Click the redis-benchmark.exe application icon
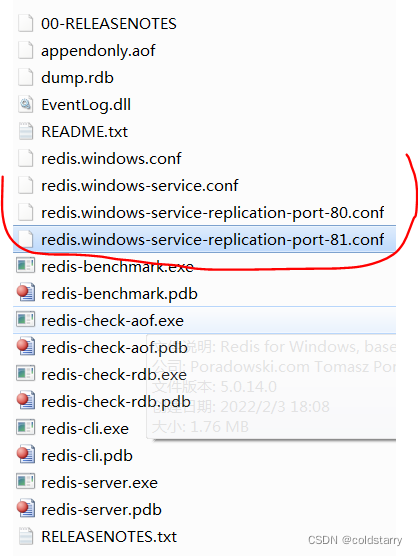 pos(26,266)
